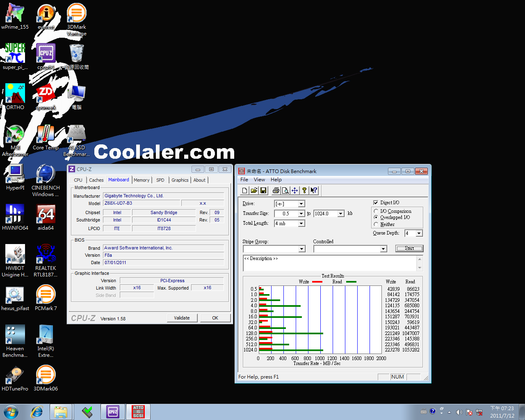
Task: Click the four-arrow move icon in ATTO toolbar
Action: [x=294, y=190]
